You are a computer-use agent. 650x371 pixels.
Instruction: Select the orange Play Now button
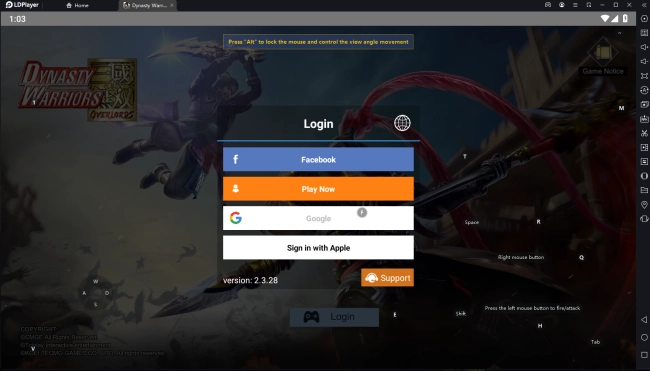tap(318, 189)
